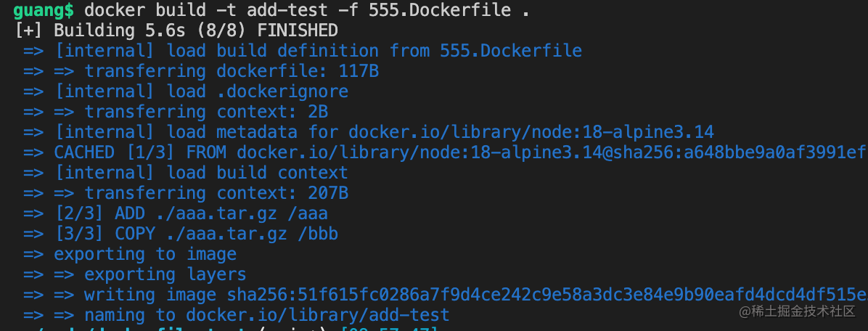Click 'load metadata for docker.io/library/node:18-alpine3.14' line

(369, 132)
